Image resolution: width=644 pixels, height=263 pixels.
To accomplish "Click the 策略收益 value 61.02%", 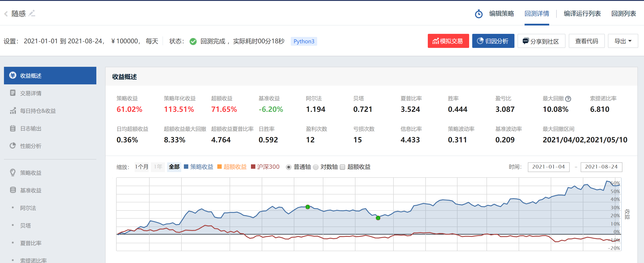I will tap(129, 109).
